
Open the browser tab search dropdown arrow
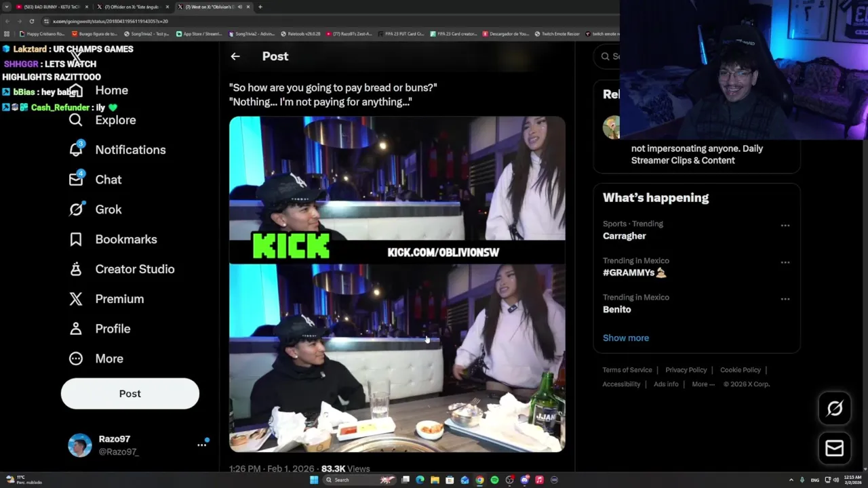[x=6, y=7]
